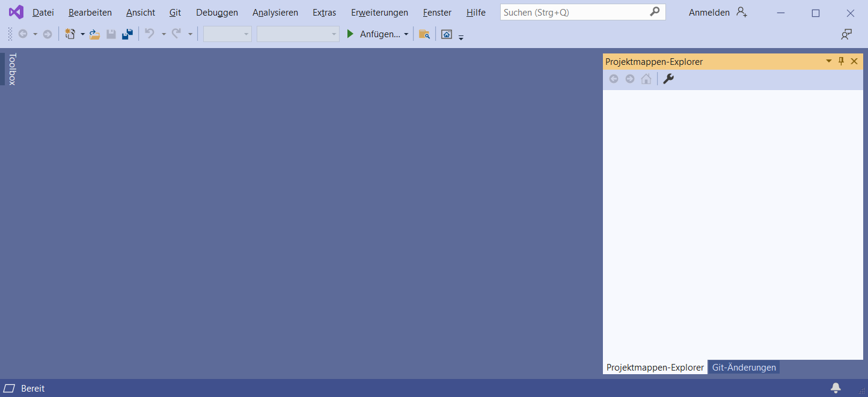The image size is (868, 397).
Task: Click the Save All icon
Action: point(127,34)
